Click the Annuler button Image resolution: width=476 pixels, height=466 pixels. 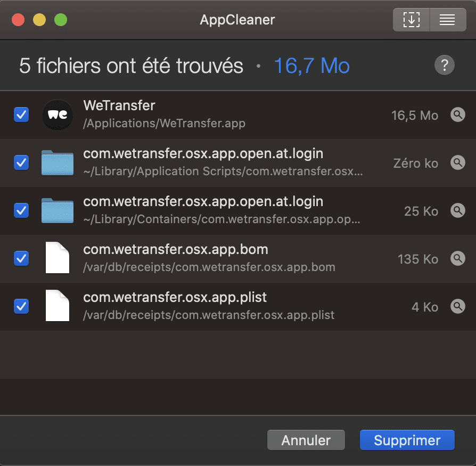coord(306,440)
